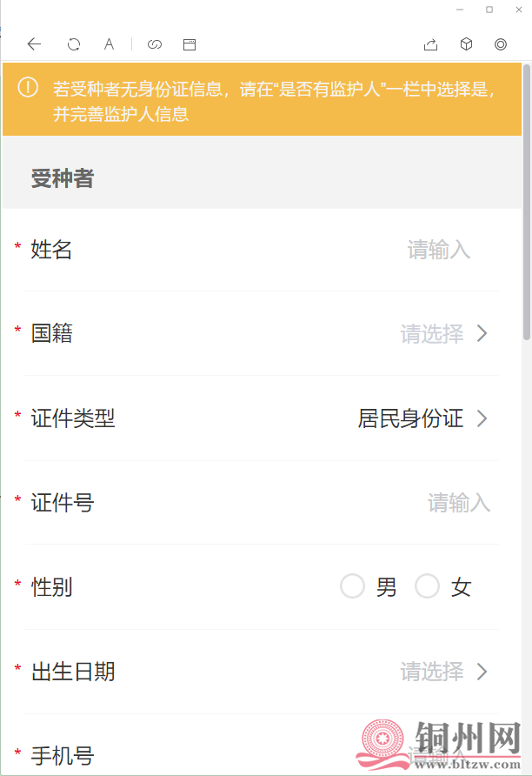
Task: Click the cube icon in the top bar
Action: coord(466,43)
